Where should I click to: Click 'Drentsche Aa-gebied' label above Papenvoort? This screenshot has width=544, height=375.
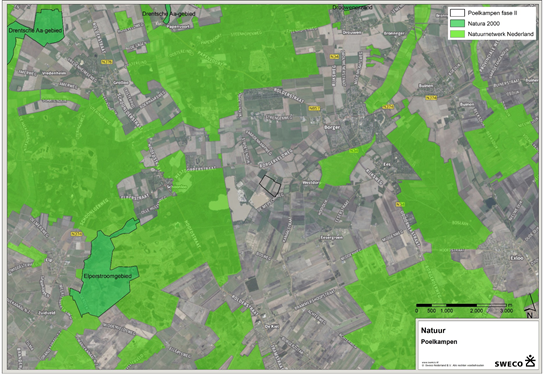pyautogui.click(x=169, y=14)
